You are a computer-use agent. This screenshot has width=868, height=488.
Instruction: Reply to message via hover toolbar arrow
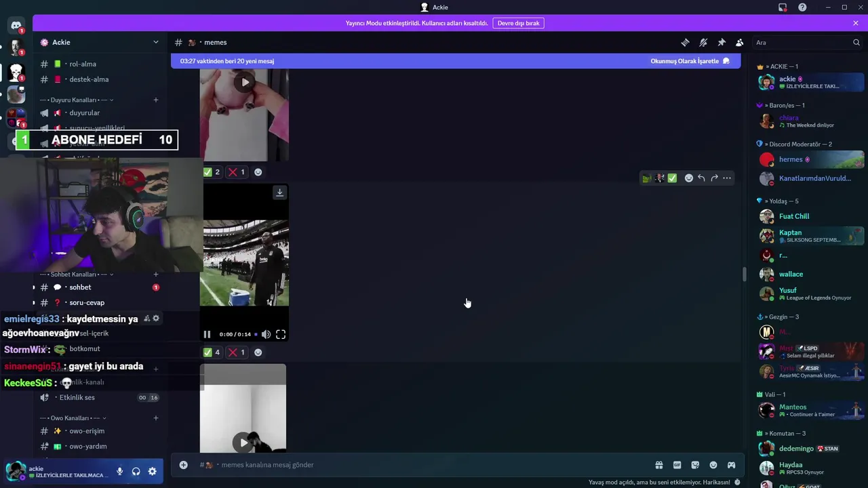[x=701, y=178]
